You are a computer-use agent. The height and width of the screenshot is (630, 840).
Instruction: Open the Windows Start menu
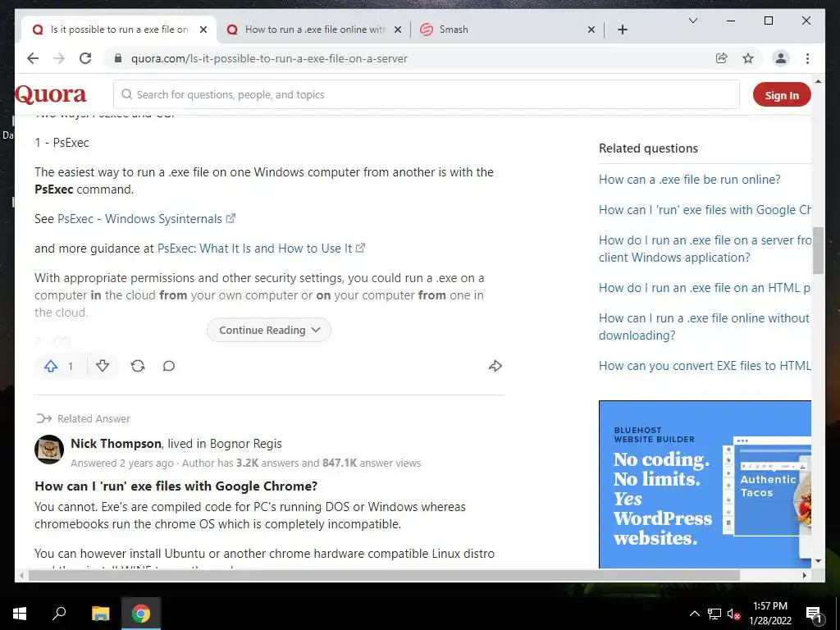point(20,614)
